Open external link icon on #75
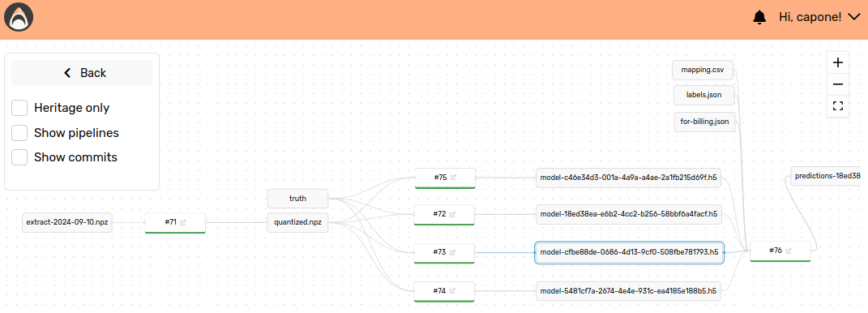Image resolution: width=868 pixels, height=313 pixels. tap(453, 178)
